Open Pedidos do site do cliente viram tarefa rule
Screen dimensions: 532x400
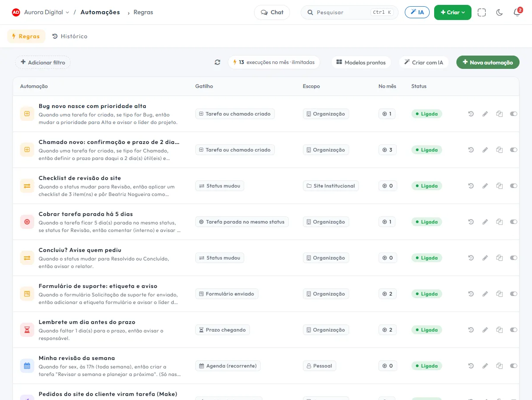pos(108,394)
